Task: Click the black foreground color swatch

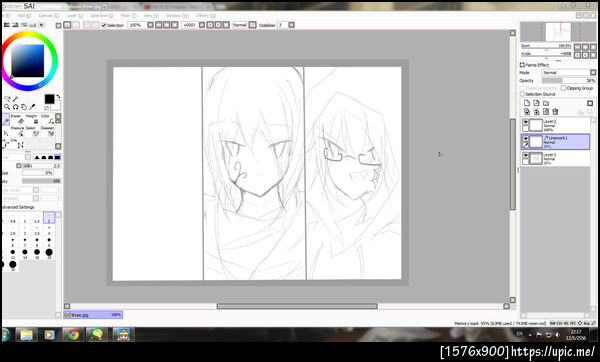Action: [49, 99]
